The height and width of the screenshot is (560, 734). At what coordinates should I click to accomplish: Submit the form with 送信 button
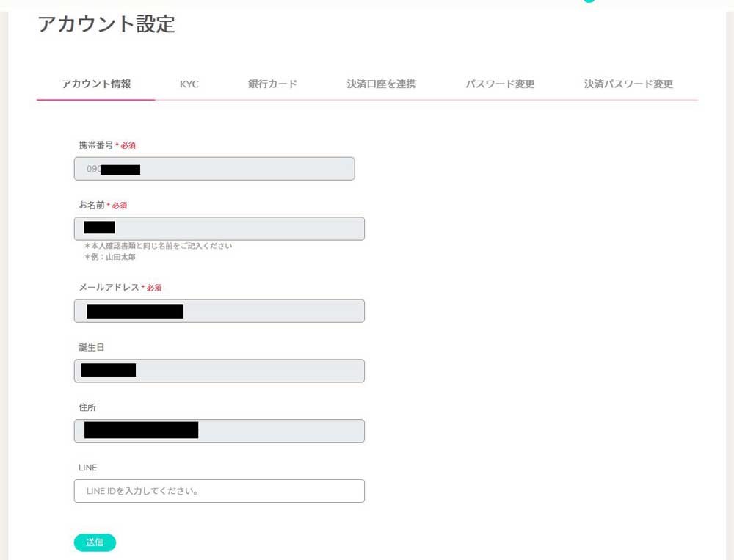(x=95, y=542)
